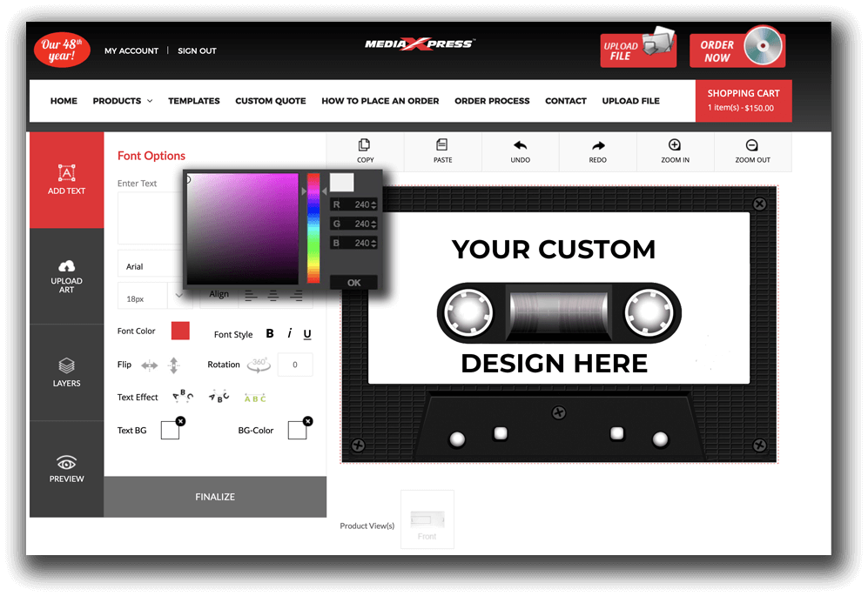The image size is (868, 596).
Task: Redo the last undone action
Action: tap(597, 150)
